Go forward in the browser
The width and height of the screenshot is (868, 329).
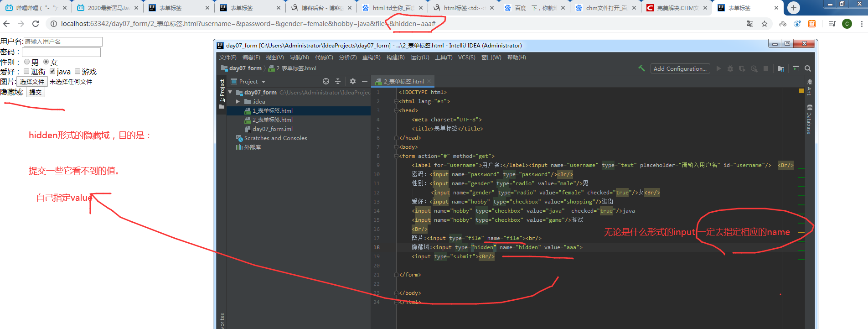coord(21,24)
